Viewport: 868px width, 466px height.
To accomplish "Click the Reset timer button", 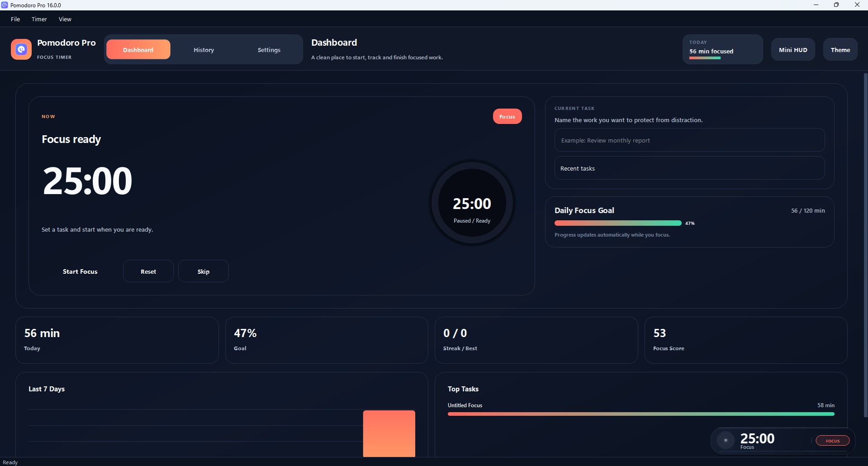I will [x=148, y=271].
